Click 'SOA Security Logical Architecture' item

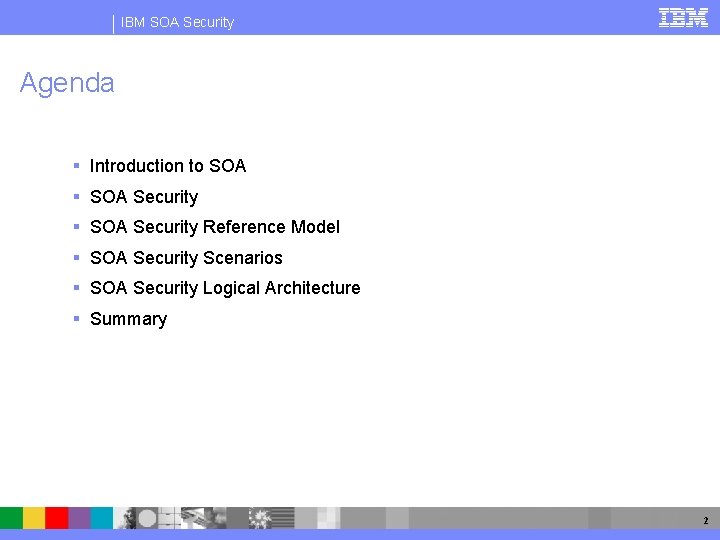click(225, 288)
